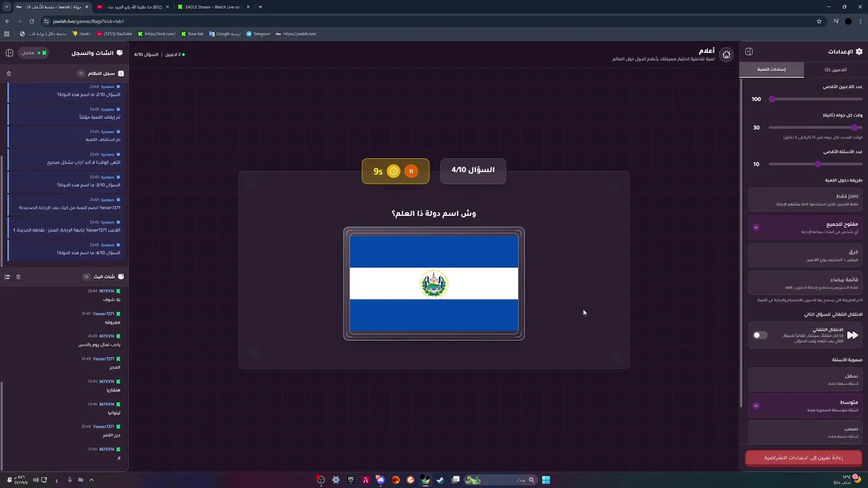Click the home icon beside أعلام title
Image resolution: width=868 pixels, height=488 pixels.
[x=726, y=55]
